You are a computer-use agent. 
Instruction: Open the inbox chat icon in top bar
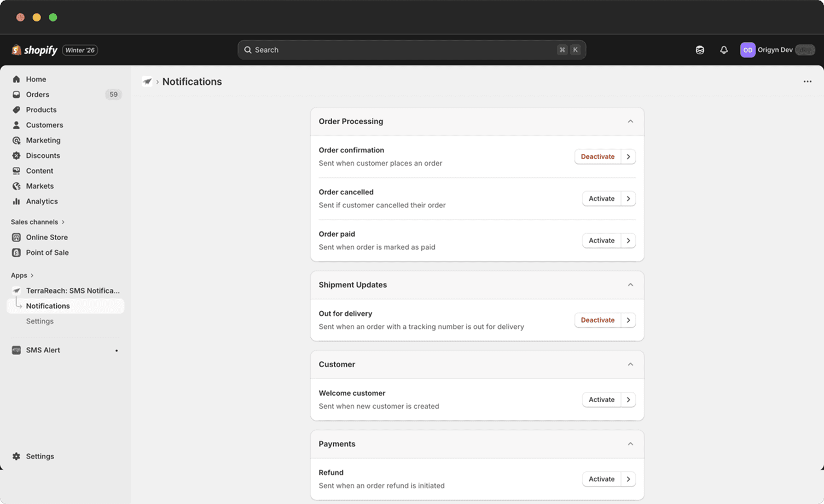click(700, 50)
